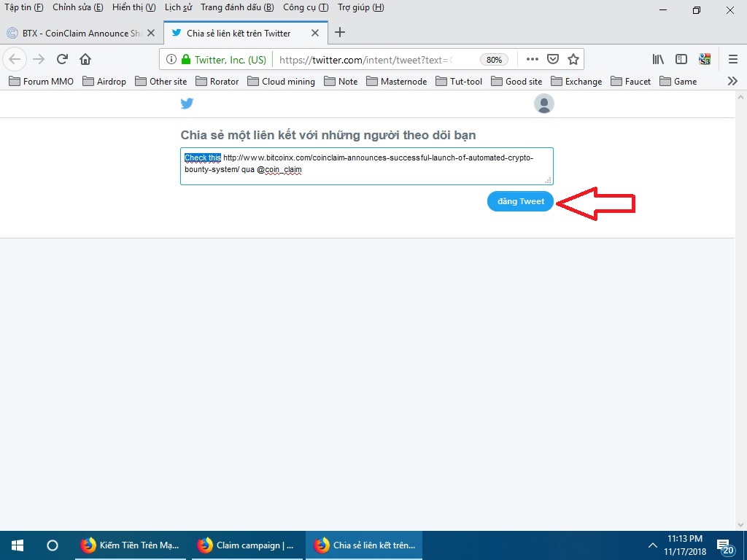The image size is (747, 560).
Task: Click the S3 extension icon
Action: point(705,59)
